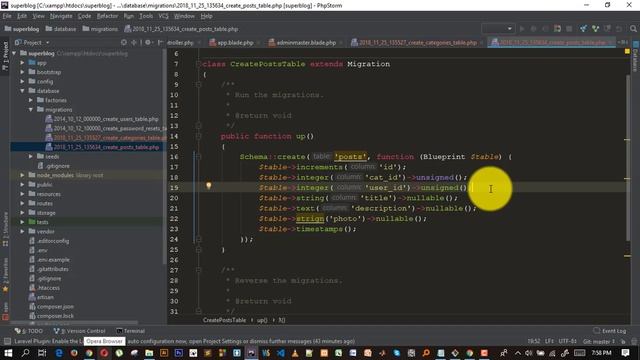Open Project panel settings gear icon
This screenshot has width=640, height=360.
(x=148, y=42)
